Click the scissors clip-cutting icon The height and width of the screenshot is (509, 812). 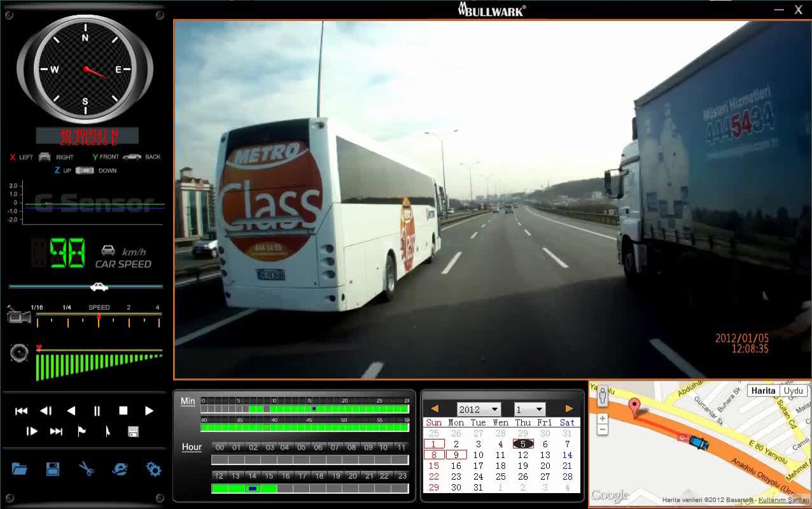click(86, 470)
